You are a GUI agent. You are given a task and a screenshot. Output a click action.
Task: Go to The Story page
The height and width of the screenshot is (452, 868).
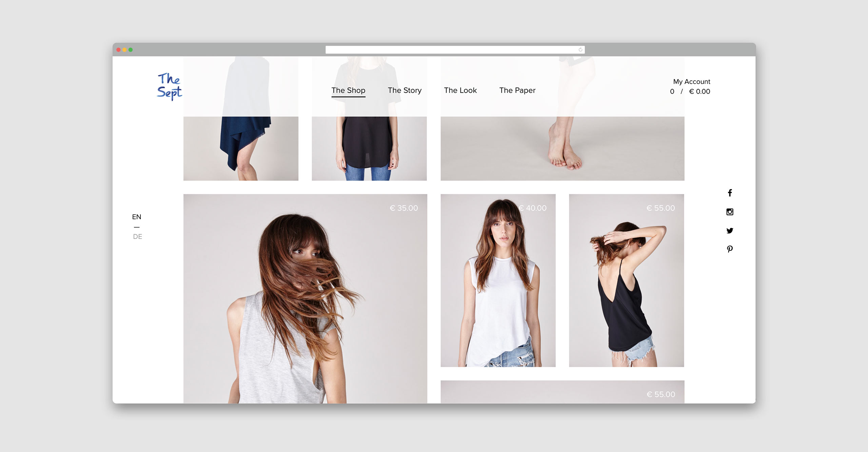(405, 90)
